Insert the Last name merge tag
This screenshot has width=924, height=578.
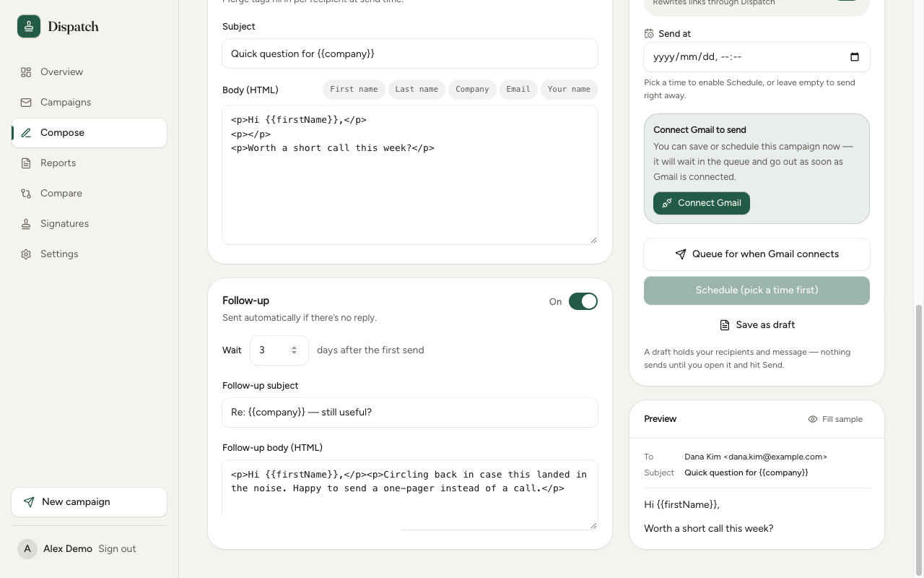417,90
